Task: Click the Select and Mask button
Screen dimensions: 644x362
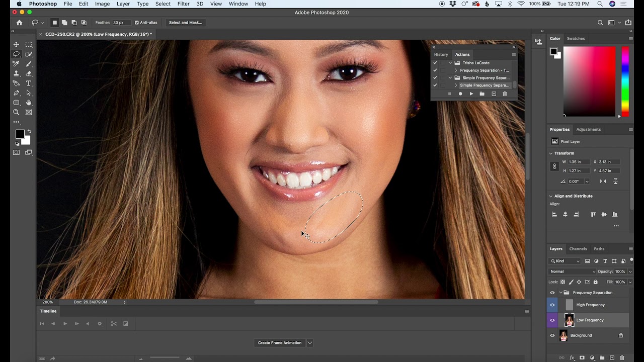Action: 186,23
